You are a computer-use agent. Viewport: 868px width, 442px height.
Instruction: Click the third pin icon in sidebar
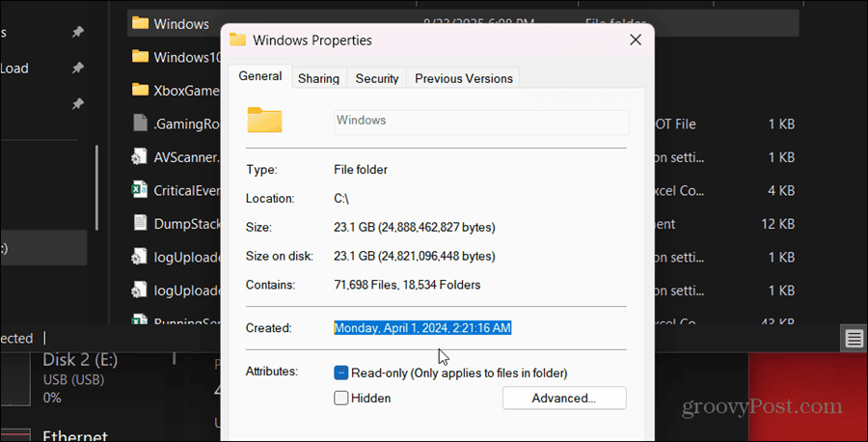(x=78, y=103)
